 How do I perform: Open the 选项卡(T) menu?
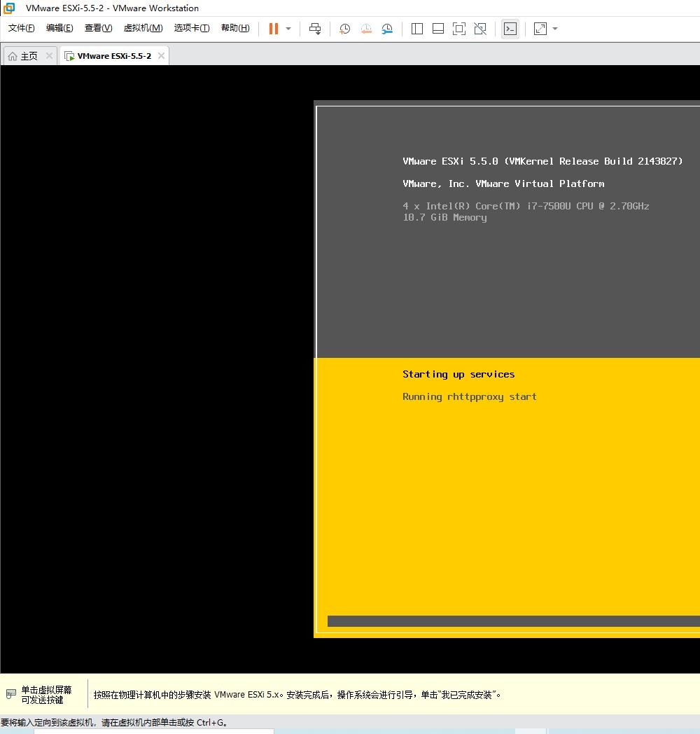pos(191,28)
